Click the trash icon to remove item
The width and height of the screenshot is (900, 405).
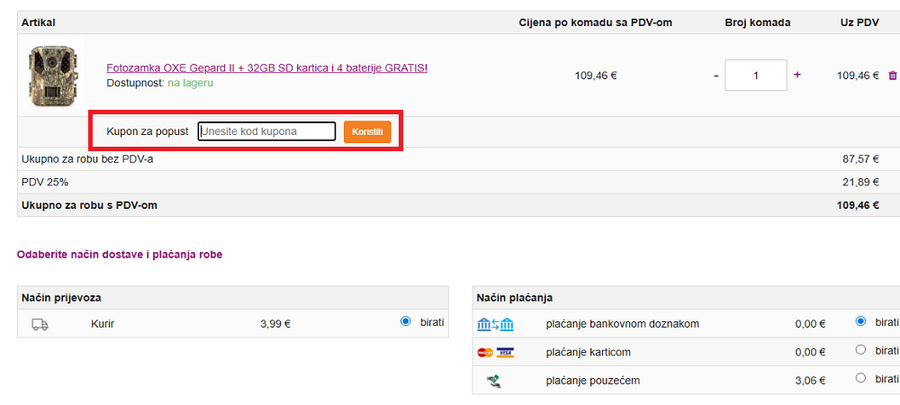tap(892, 75)
